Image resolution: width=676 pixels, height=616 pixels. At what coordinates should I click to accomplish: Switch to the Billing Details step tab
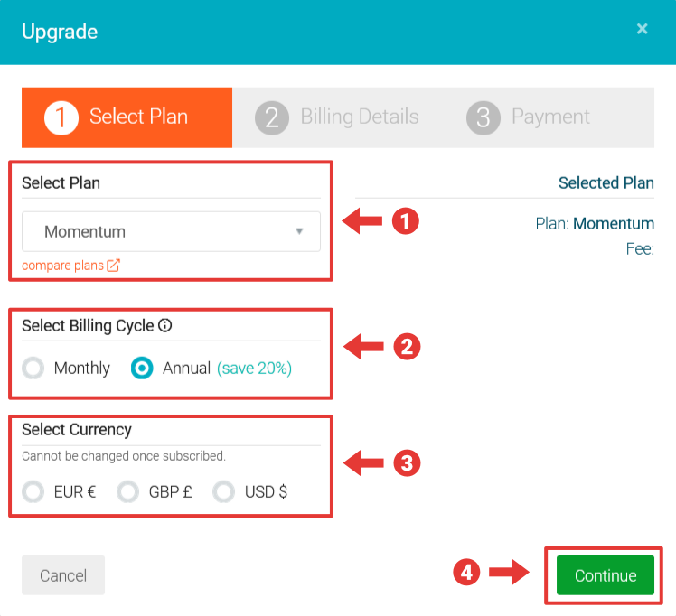pos(338,117)
